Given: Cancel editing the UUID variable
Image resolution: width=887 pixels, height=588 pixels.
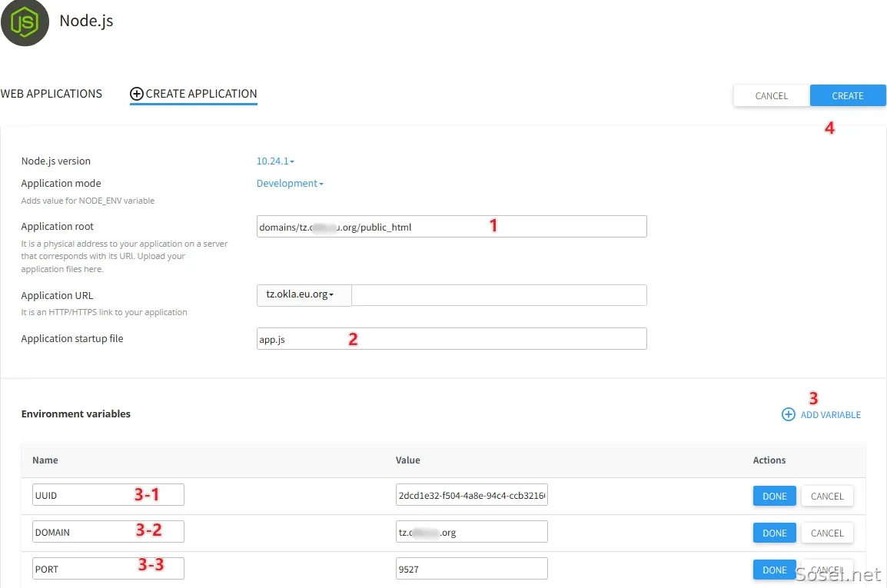Looking at the screenshot, I should tap(827, 496).
